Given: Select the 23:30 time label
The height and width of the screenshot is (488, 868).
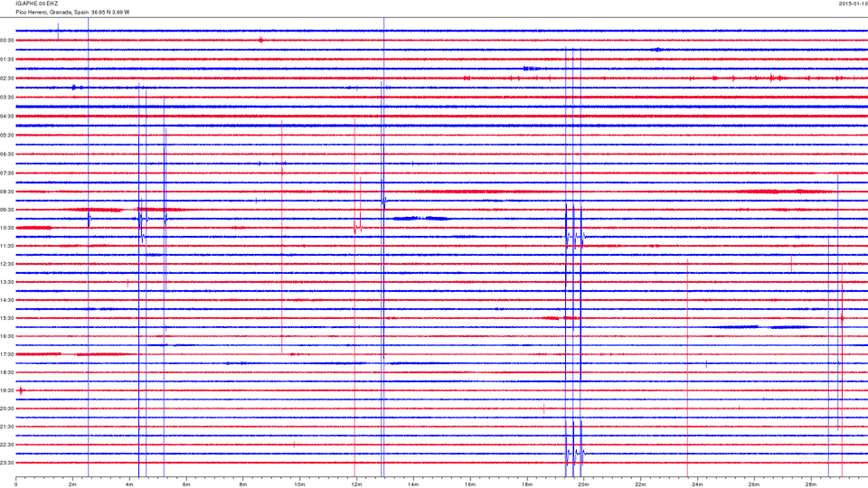Looking at the screenshot, I should tap(7, 463).
